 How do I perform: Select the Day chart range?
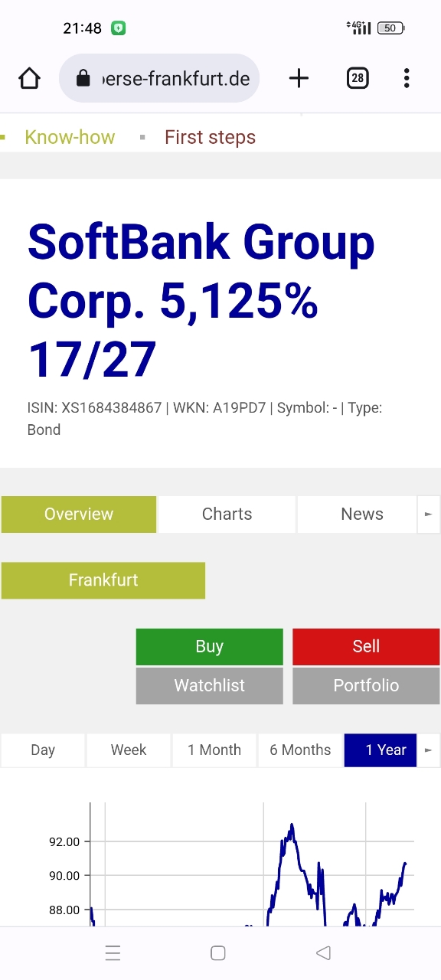tap(43, 750)
